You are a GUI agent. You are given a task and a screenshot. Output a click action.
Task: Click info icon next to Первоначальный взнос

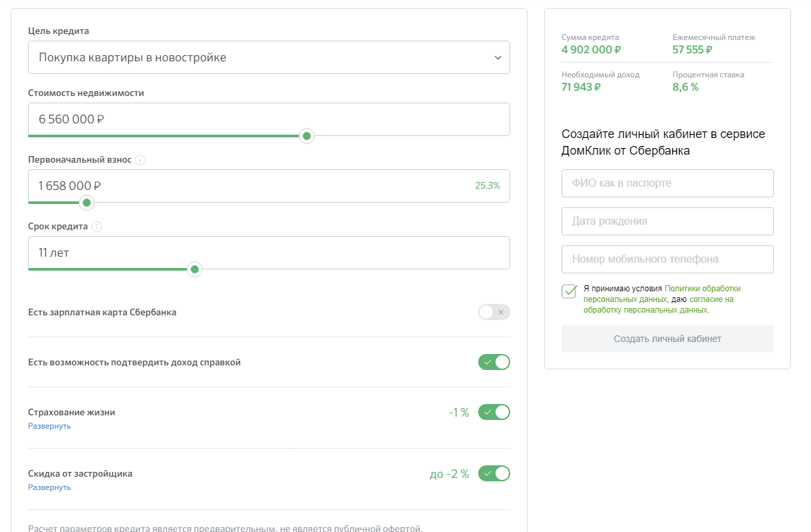coord(140,160)
